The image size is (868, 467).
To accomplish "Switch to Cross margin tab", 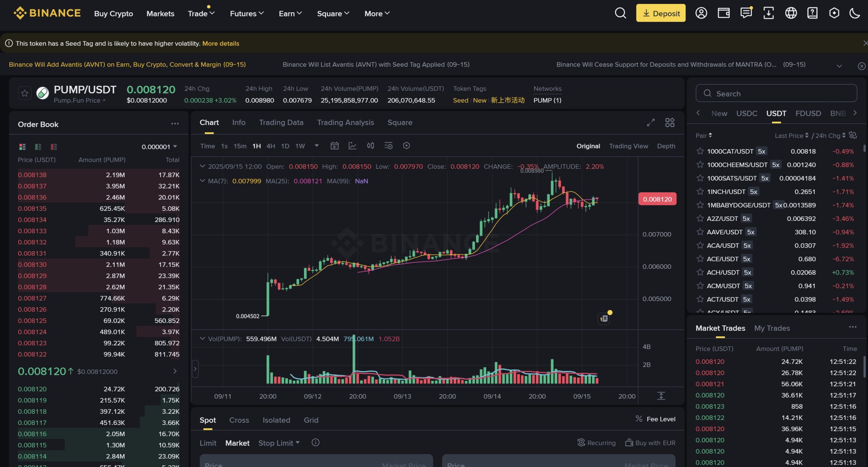I will [x=239, y=420].
